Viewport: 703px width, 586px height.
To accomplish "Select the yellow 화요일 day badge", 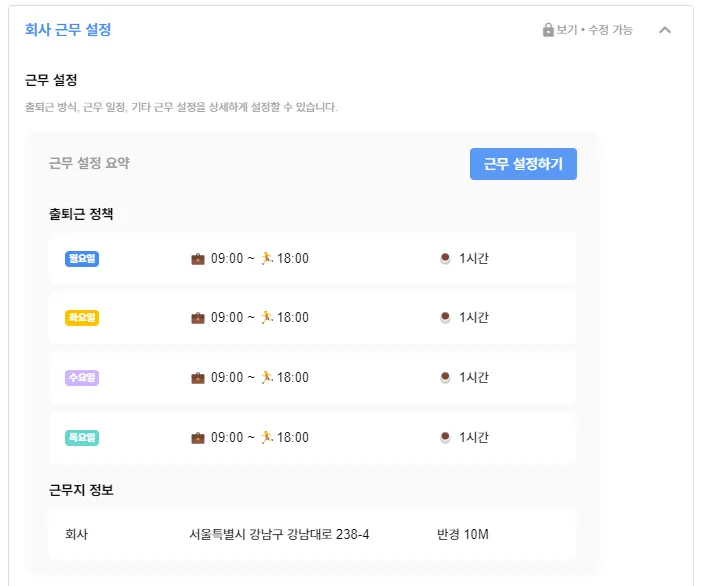I will (x=82, y=318).
